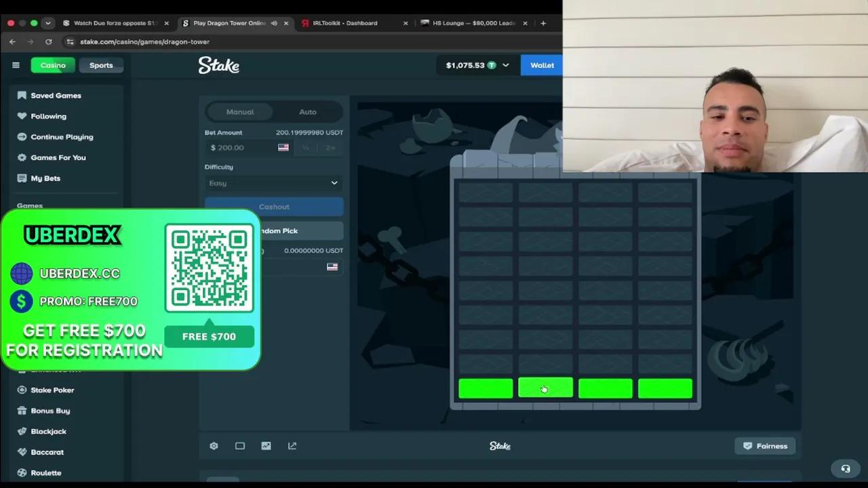Click the Continue Playing sidebar icon
868x488 pixels.
(22, 137)
